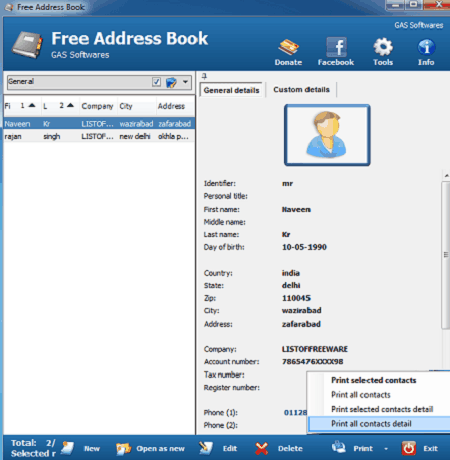This screenshot has width=450, height=460.
Task: Click the 'LISTOFFREEWARE' company value
Action: click(315, 349)
